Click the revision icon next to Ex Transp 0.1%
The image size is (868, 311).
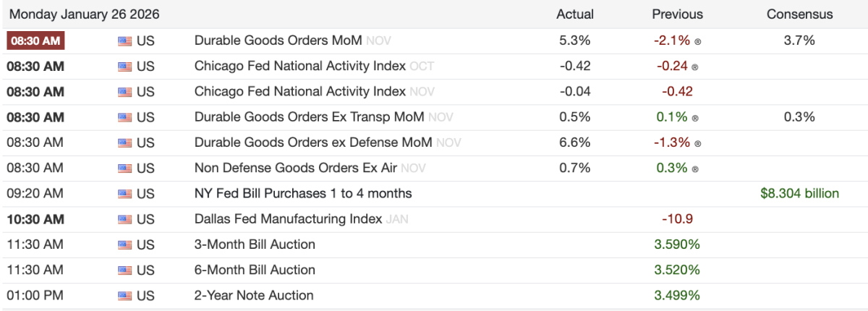[695, 118]
